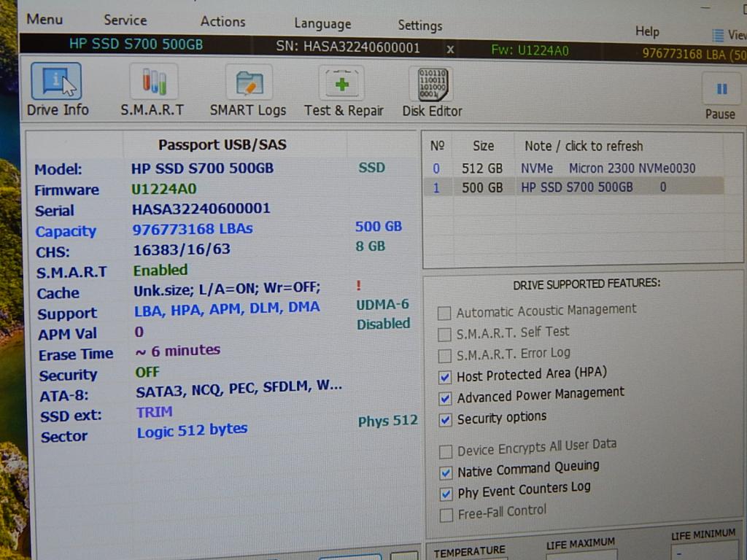This screenshot has height=560, width=747.
Task: Pause the current operation
Action: [721, 90]
